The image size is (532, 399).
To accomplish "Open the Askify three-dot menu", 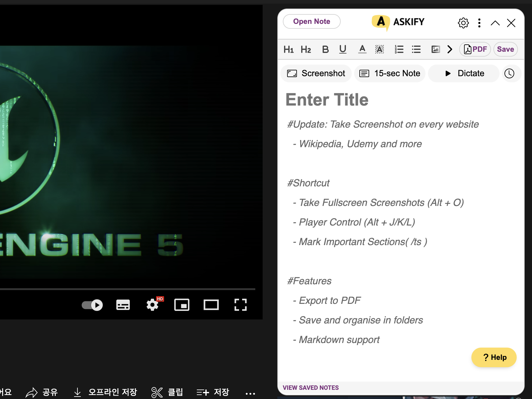I will coord(479,23).
